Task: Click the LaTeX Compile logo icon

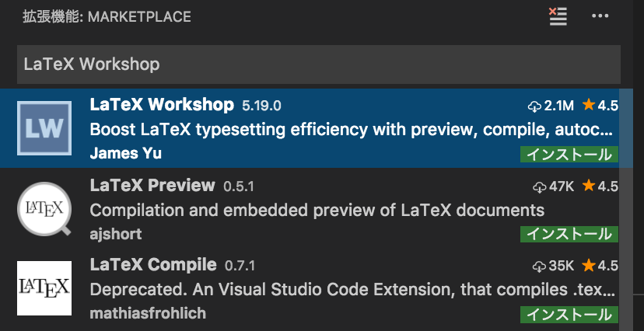Action: pyautogui.click(x=44, y=288)
